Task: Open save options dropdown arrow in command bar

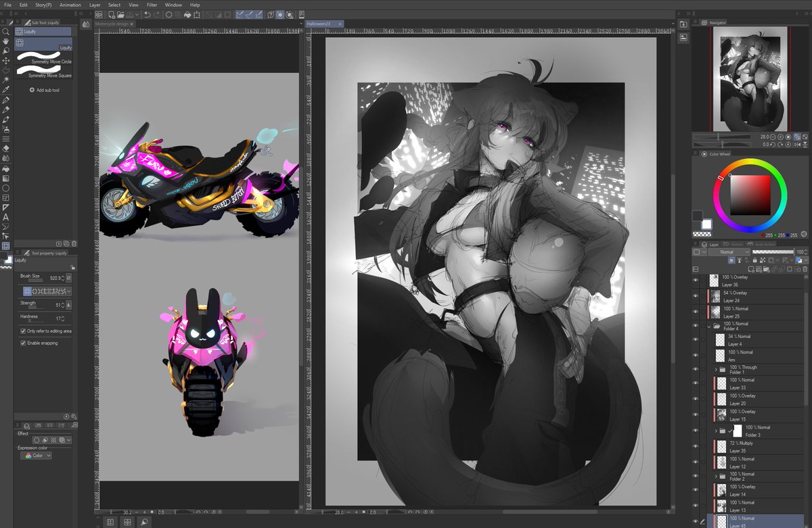Action: click(137, 14)
